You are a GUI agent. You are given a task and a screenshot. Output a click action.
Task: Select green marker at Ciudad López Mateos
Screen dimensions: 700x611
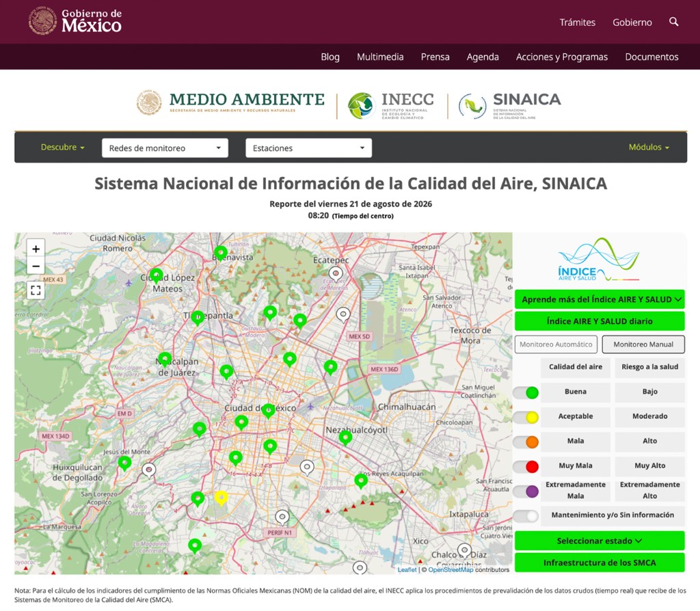coord(157,275)
